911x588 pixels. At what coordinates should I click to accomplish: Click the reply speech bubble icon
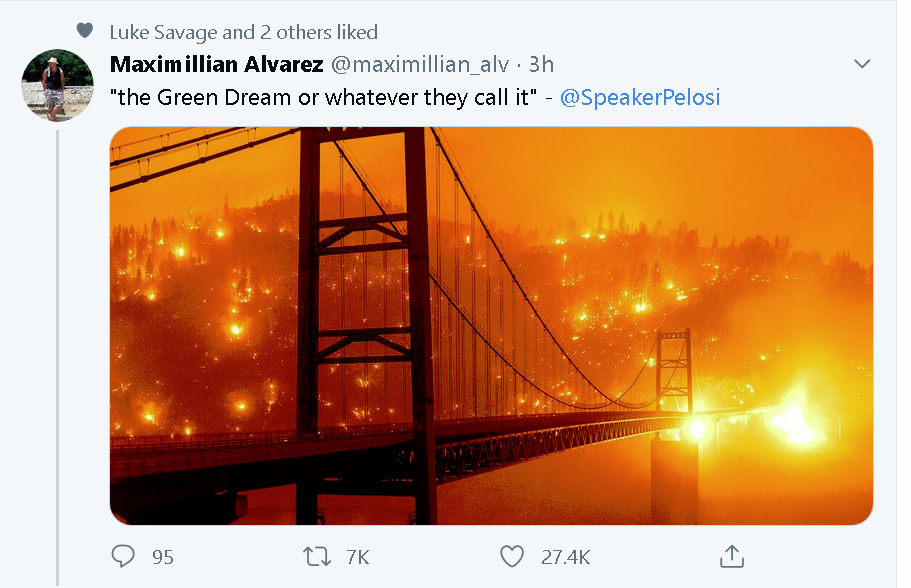[123, 557]
